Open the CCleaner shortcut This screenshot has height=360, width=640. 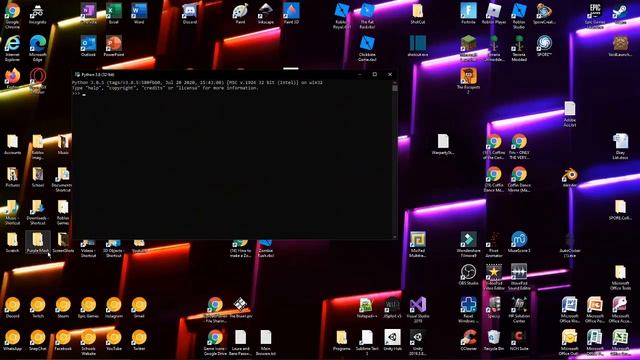click(468, 340)
